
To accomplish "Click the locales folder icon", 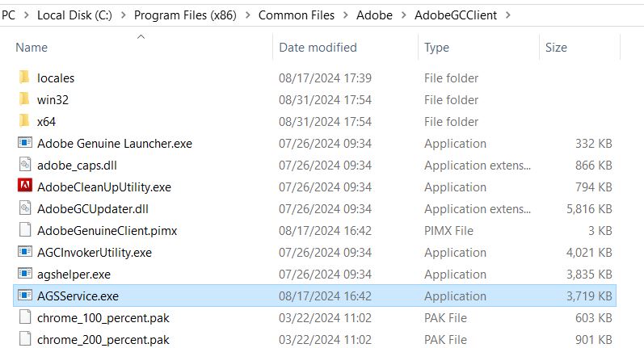I will [23, 78].
